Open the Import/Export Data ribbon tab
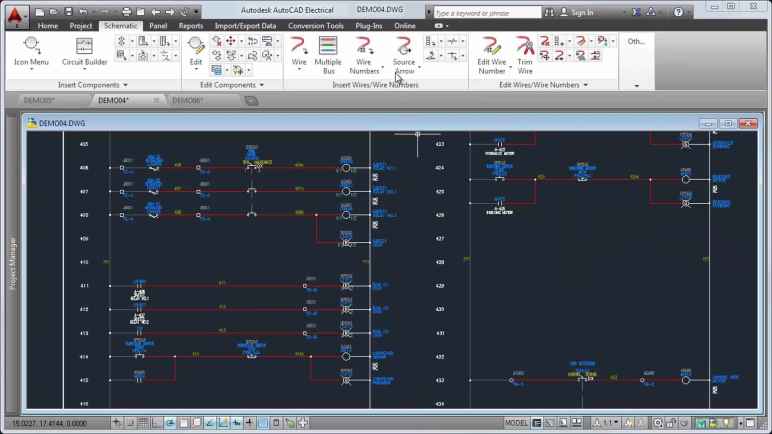772x434 pixels. tap(245, 26)
